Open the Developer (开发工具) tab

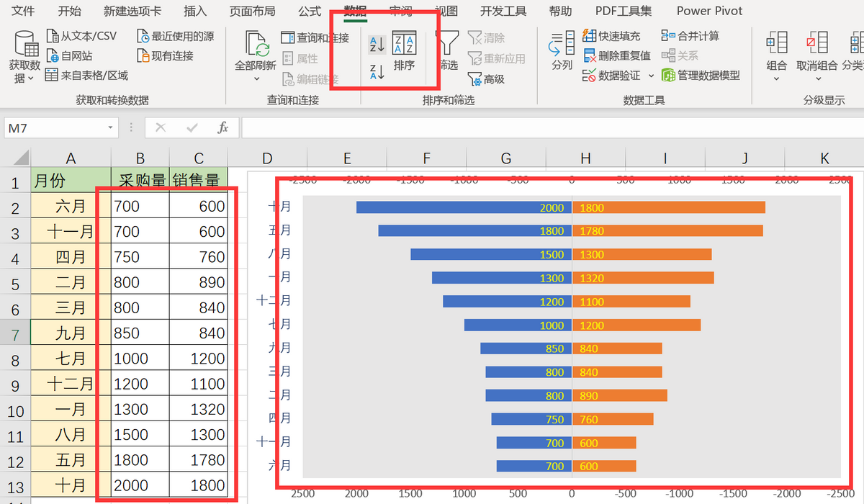click(504, 11)
